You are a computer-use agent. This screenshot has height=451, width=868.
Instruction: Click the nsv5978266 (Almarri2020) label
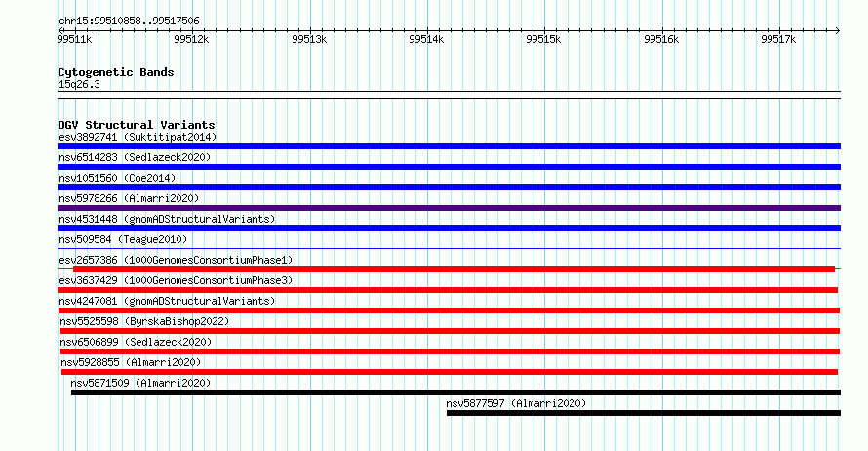pyautogui.click(x=129, y=198)
